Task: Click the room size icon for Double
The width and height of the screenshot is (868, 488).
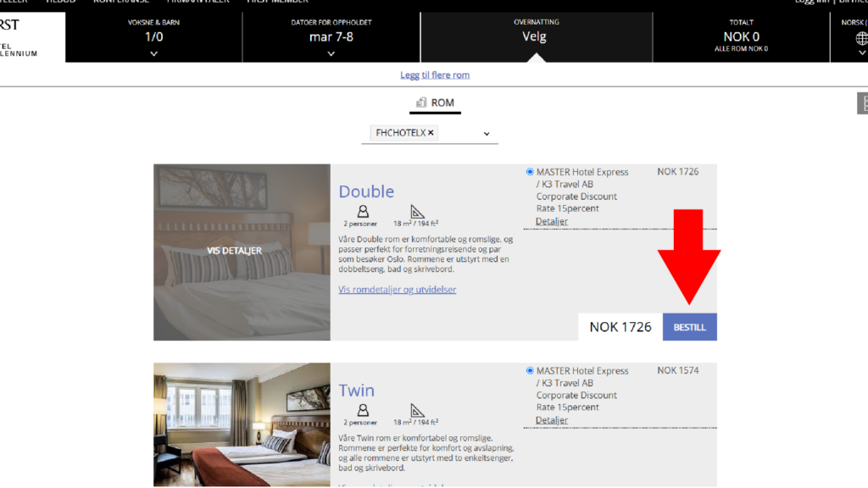Action: [417, 211]
